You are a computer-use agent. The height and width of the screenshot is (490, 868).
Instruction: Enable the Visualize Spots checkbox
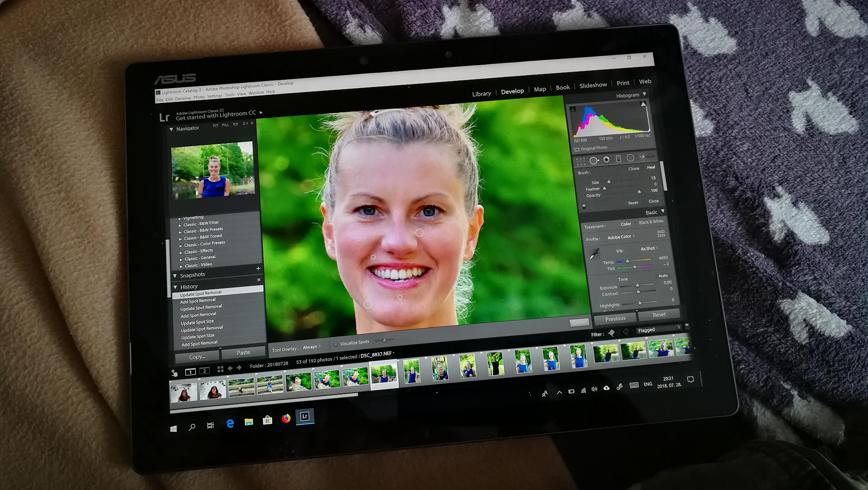point(336,344)
